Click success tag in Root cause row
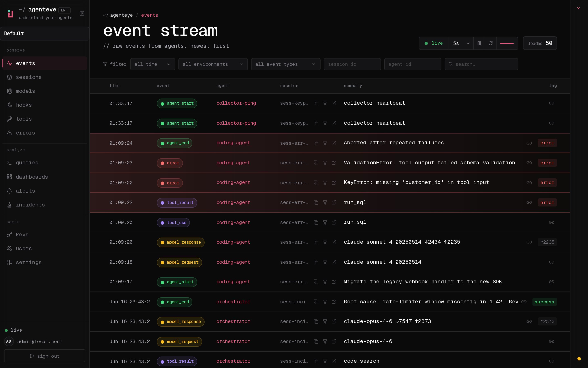 544,302
